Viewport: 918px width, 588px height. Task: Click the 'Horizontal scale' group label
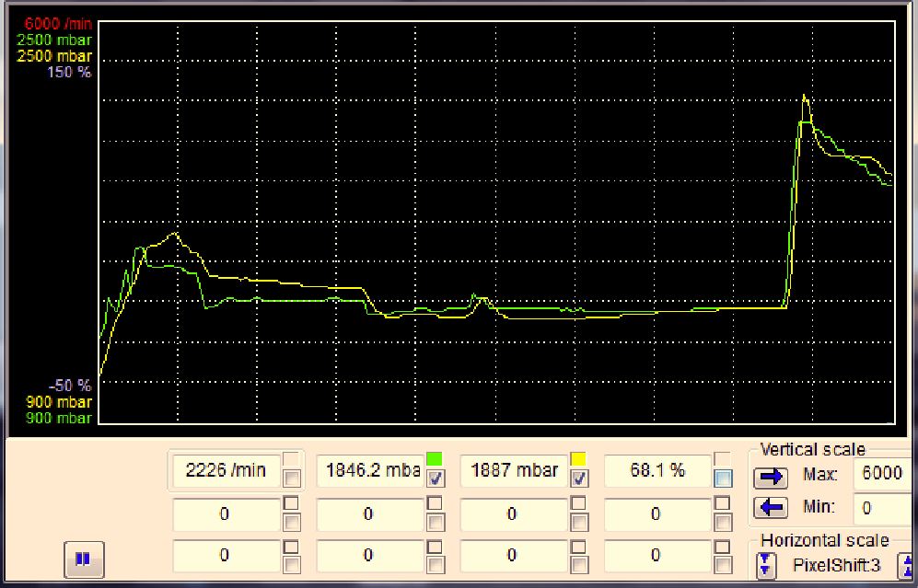(x=824, y=539)
